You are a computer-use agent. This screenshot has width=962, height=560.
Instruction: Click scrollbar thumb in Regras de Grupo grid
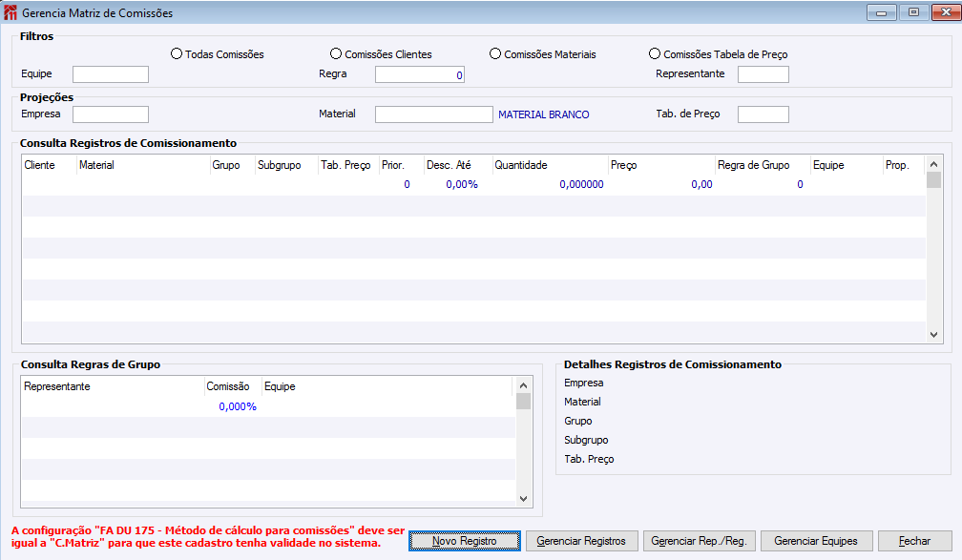point(523,401)
